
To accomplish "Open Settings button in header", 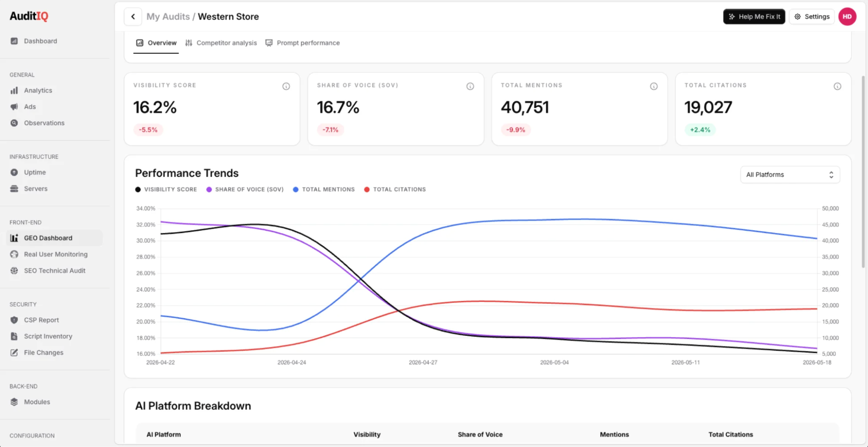I will (x=812, y=16).
